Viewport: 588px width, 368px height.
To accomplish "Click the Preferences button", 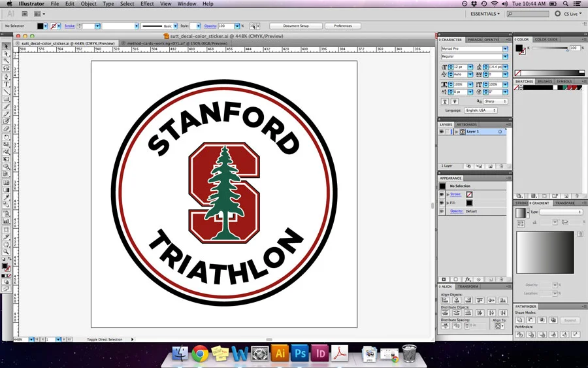I will point(343,26).
